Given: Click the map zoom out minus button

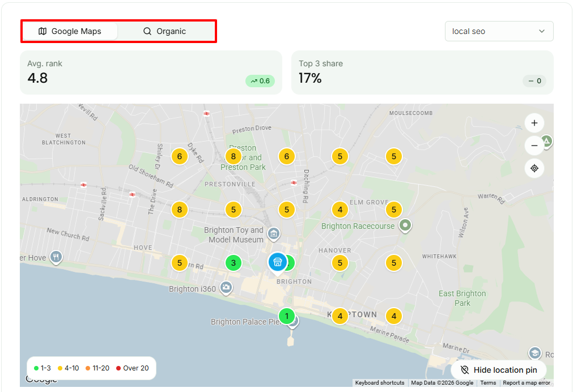Looking at the screenshot, I should point(534,146).
